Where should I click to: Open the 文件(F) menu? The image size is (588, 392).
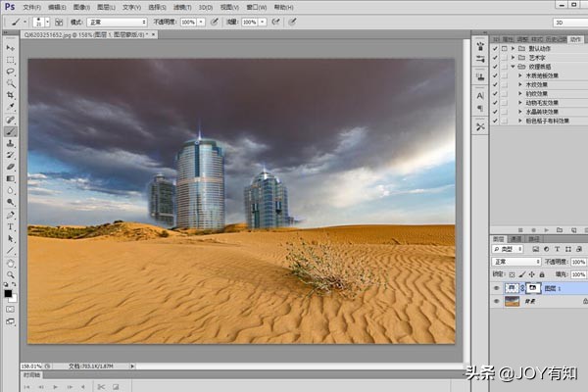[32, 7]
